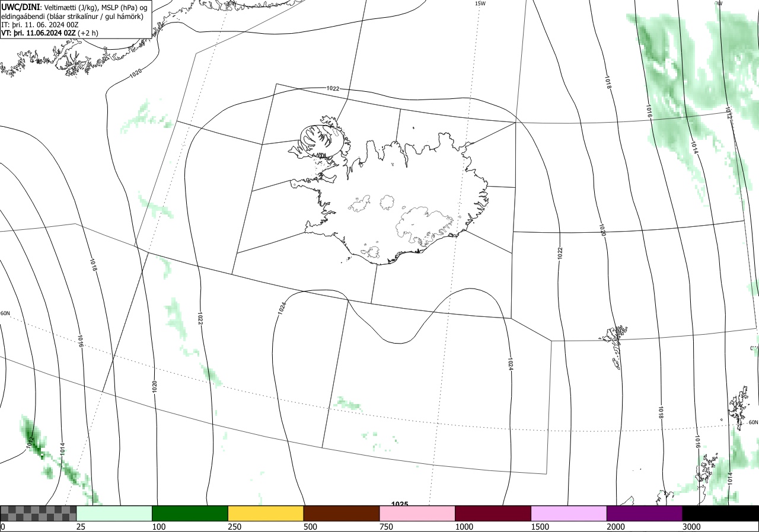Click the '100' legend scale value
The image size is (759, 532).
coord(159,527)
